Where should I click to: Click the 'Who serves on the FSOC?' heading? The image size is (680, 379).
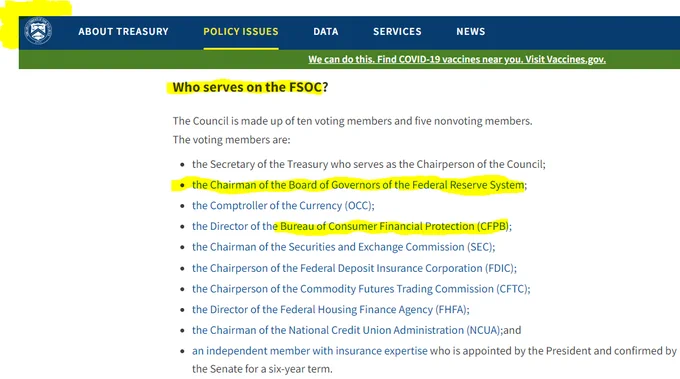250,87
